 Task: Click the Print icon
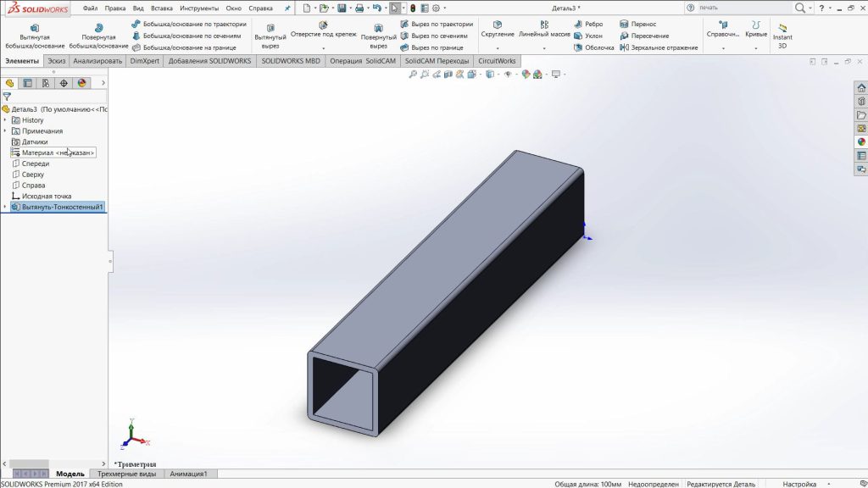[x=359, y=8]
